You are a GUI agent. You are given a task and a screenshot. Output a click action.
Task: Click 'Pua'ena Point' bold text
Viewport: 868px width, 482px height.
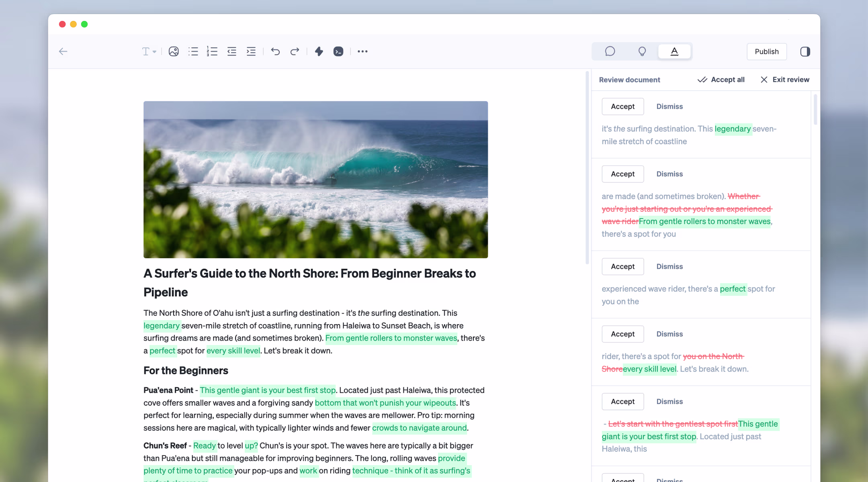click(x=168, y=390)
